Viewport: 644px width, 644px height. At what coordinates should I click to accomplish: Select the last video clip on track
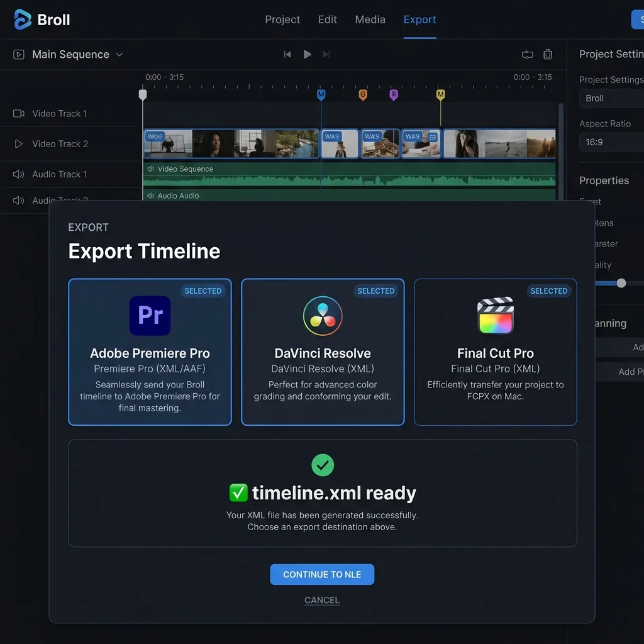tap(499, 143)
